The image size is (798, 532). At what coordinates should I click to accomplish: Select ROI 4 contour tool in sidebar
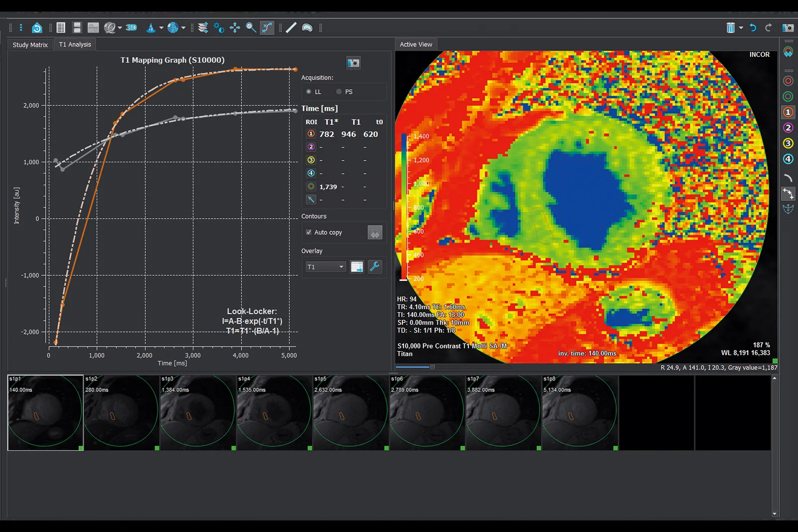click(x=788, y=159)
